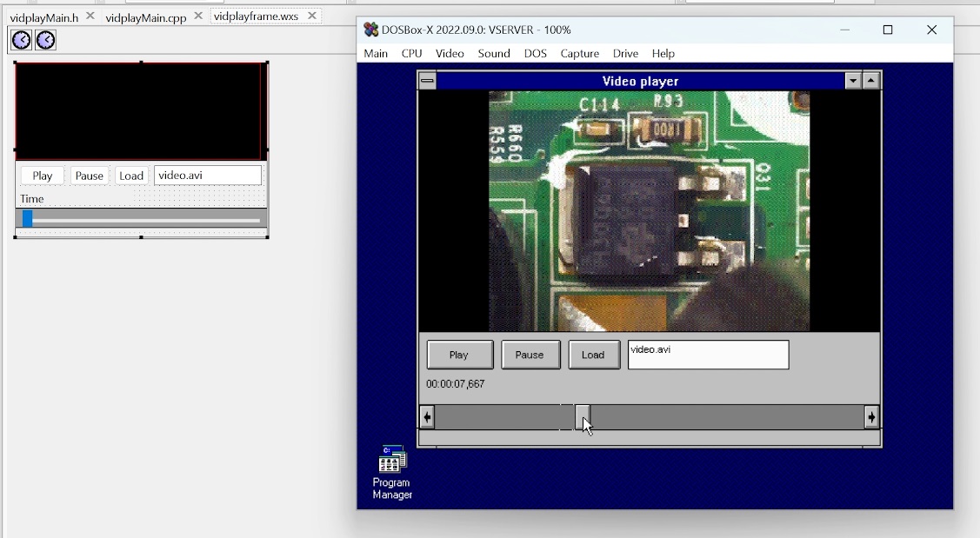
Task: Click the circuit board video frame
Action: pyautogui.click(x=649, y=211)
